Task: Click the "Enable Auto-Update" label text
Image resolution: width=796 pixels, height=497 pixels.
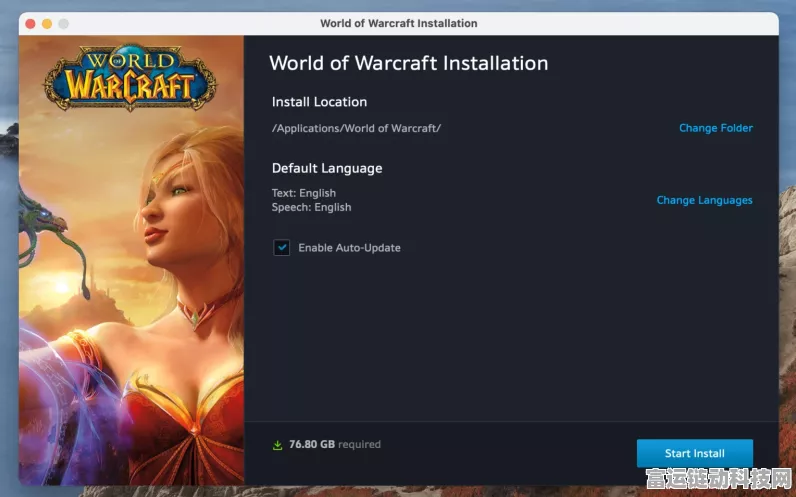Action: (x=349, y=248)
